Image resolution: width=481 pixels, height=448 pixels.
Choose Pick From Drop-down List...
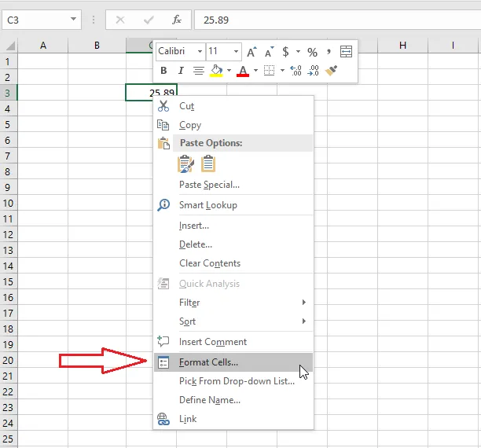point(233,381)
